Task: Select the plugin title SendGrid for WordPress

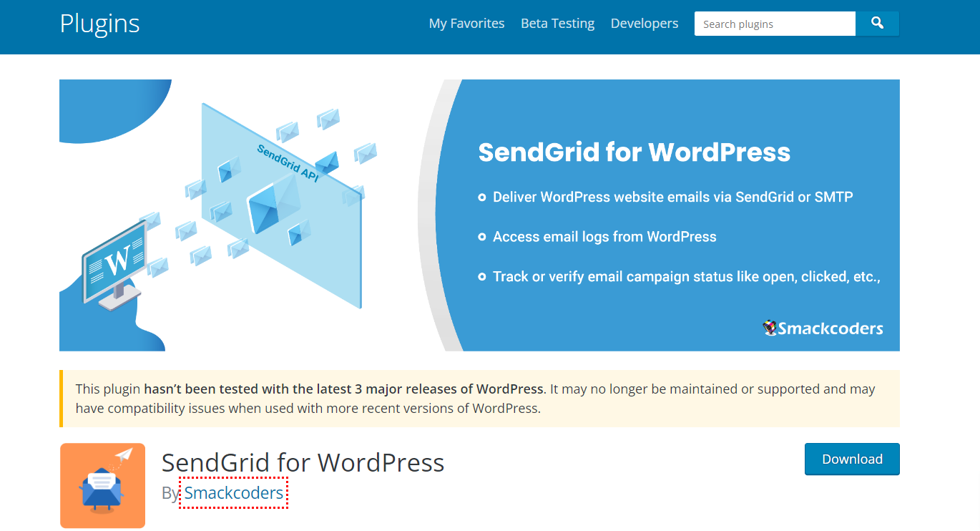Action: click(x=303, y=462)
